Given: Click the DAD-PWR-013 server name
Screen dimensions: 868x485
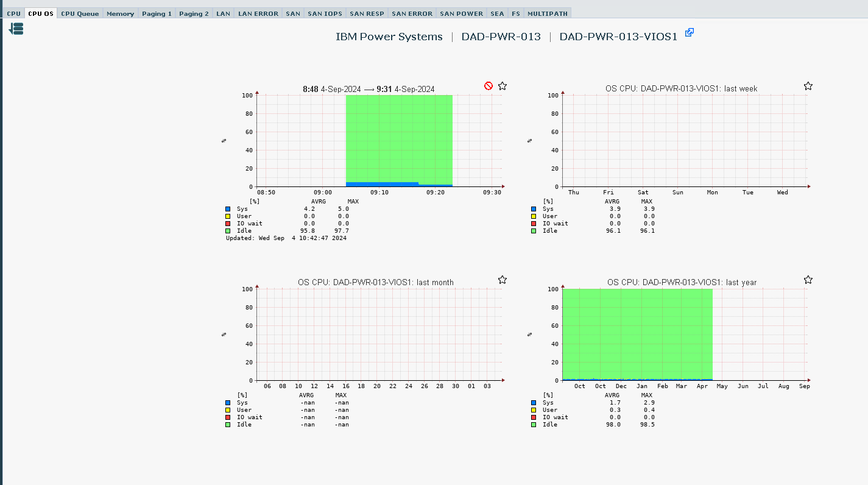Looking at the screenshot, I should click(x=501, y=37).
